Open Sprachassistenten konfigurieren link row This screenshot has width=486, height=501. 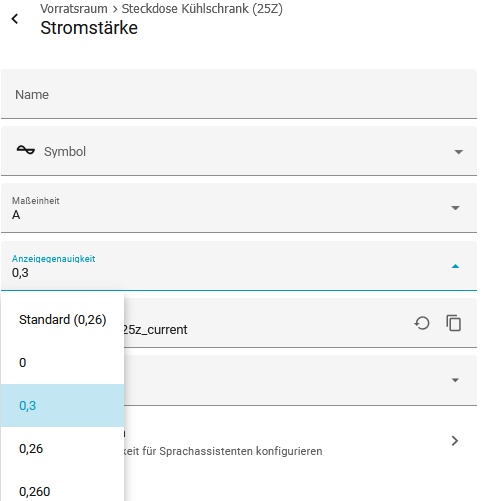(300, 441)
